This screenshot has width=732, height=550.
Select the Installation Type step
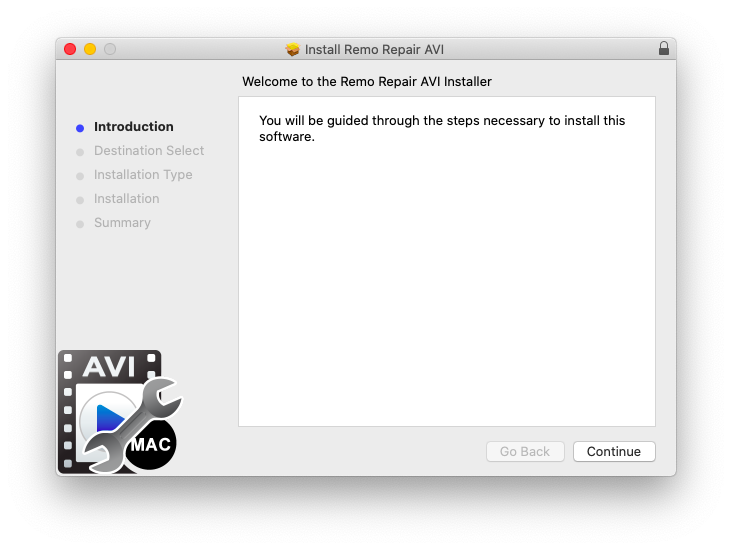tap(143, 175)
